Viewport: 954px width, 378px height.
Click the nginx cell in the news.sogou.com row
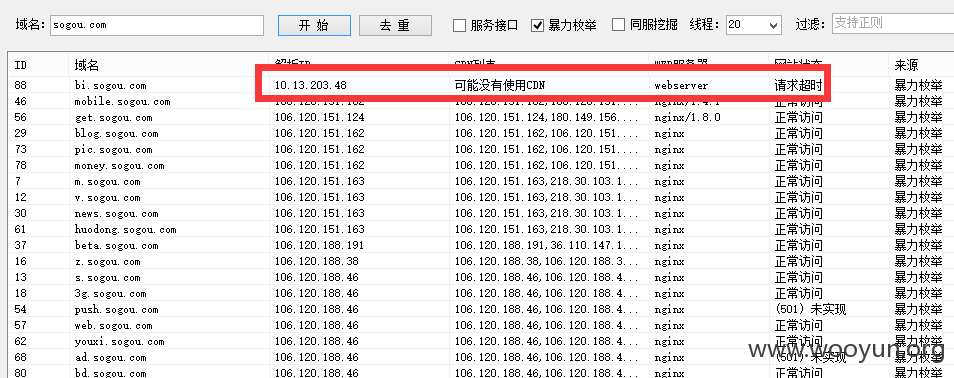(x=669, y=214)
